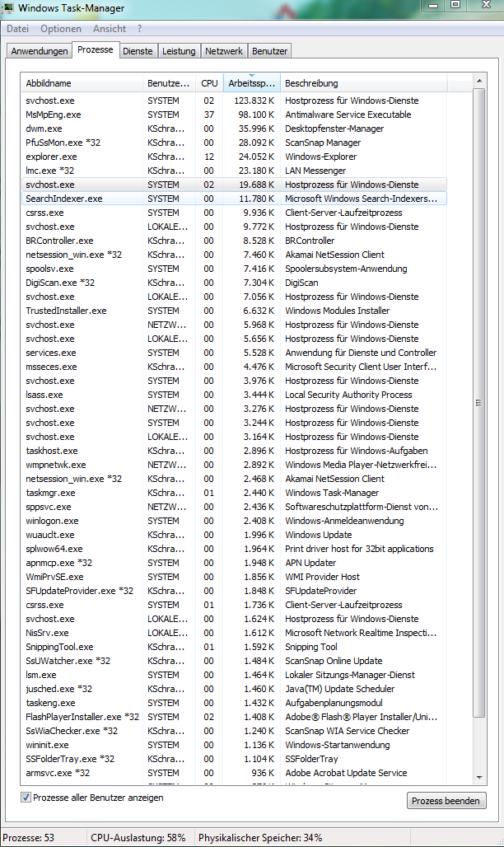
Task: Select jusched.exe *32 process
Action: point(234,689)
